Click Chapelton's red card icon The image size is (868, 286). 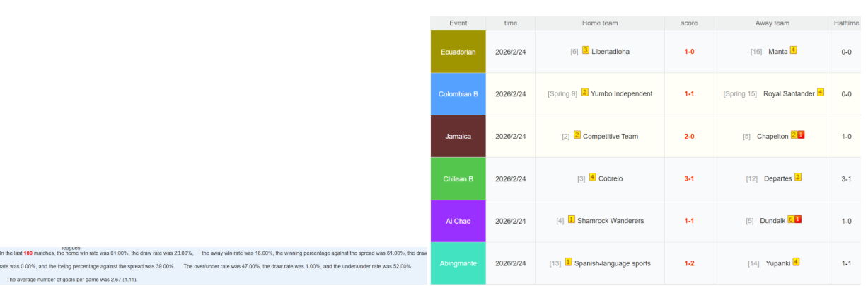click(801, 135)
